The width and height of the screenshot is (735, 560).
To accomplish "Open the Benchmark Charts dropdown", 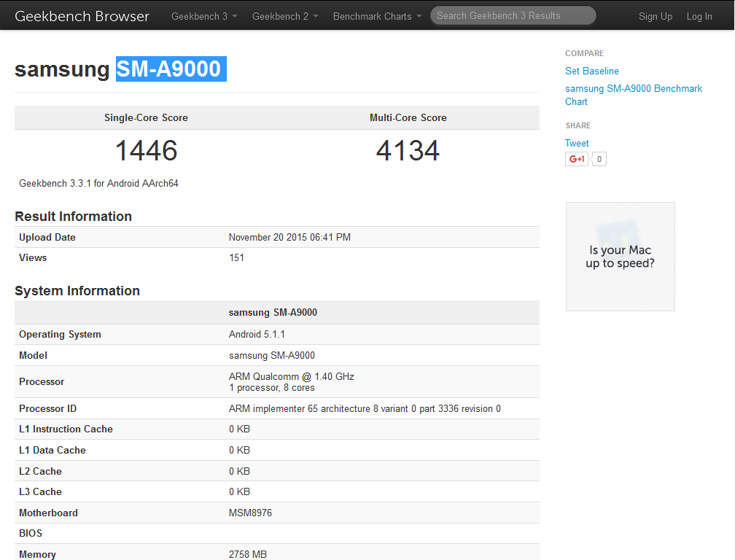I will (x=377, y=16).
